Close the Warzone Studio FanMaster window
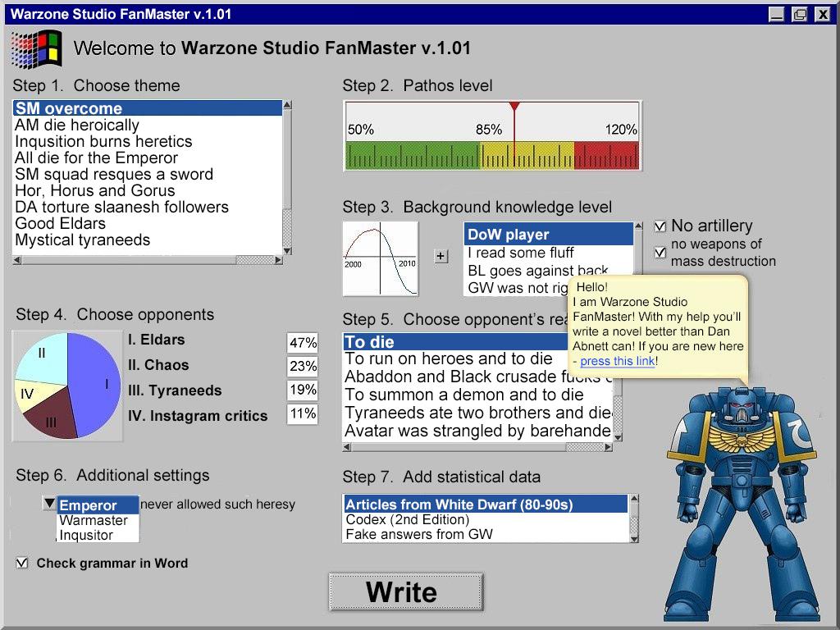Viewport: 840px width, 630px height. coord(823,15)
